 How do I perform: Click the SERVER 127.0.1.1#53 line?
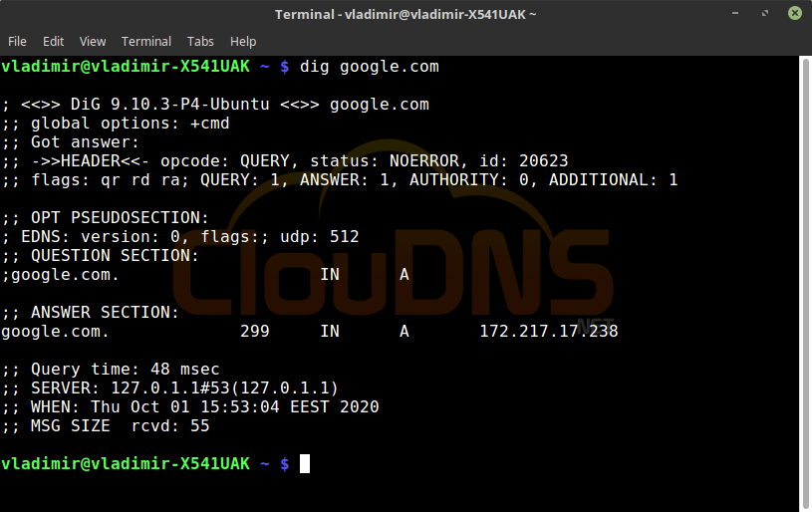click(169, 388)
